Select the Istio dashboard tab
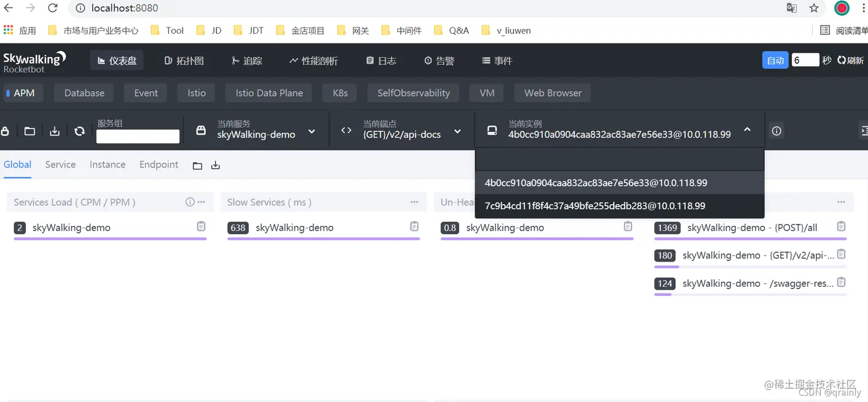This screenshot has width=868, height=402. [x=196, y=93]
